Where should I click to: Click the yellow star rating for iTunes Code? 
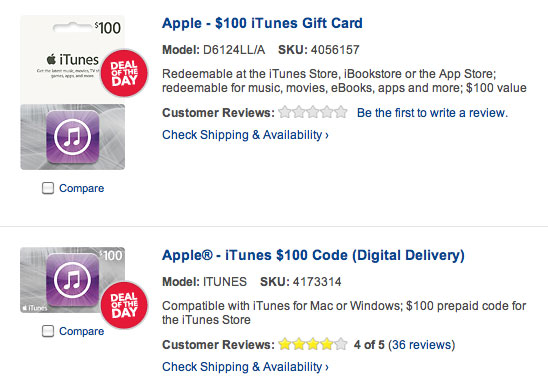(x=313, y=344)
